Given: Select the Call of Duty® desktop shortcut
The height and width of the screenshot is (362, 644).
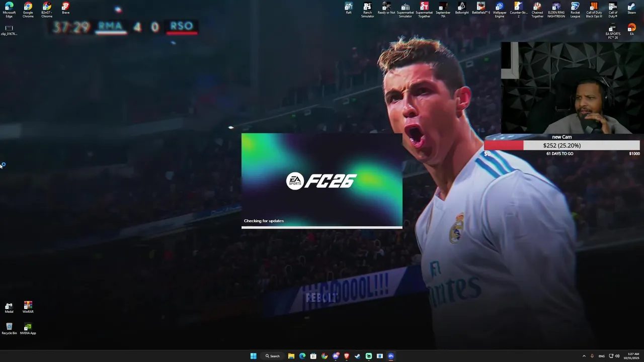Looking at the screenshot, I should click(x=613, y=10).
